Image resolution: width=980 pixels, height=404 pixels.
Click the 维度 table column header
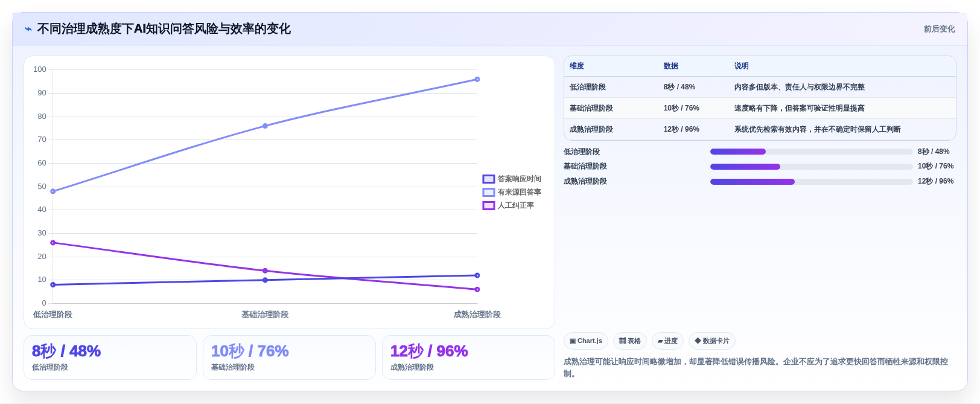(x=577, y=66)
